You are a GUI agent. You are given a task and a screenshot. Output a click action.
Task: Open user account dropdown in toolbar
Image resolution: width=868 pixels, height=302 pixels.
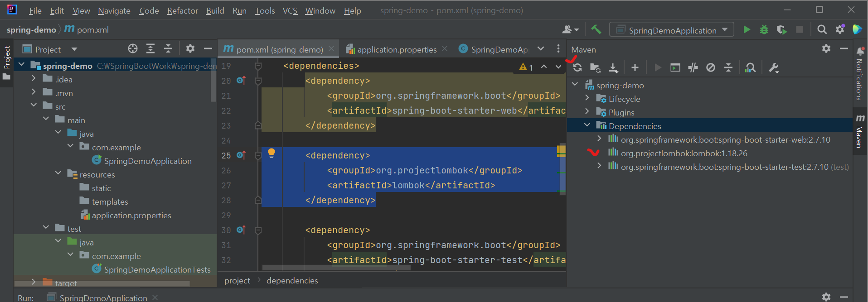[571, 30]
